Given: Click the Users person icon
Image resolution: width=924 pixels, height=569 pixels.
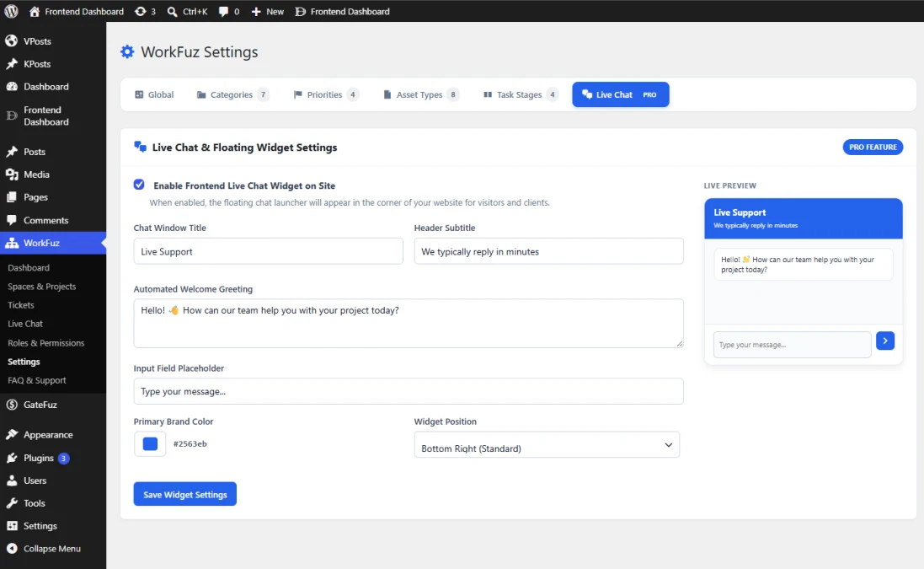Looking at the screenshot, I should coord(11,480).
